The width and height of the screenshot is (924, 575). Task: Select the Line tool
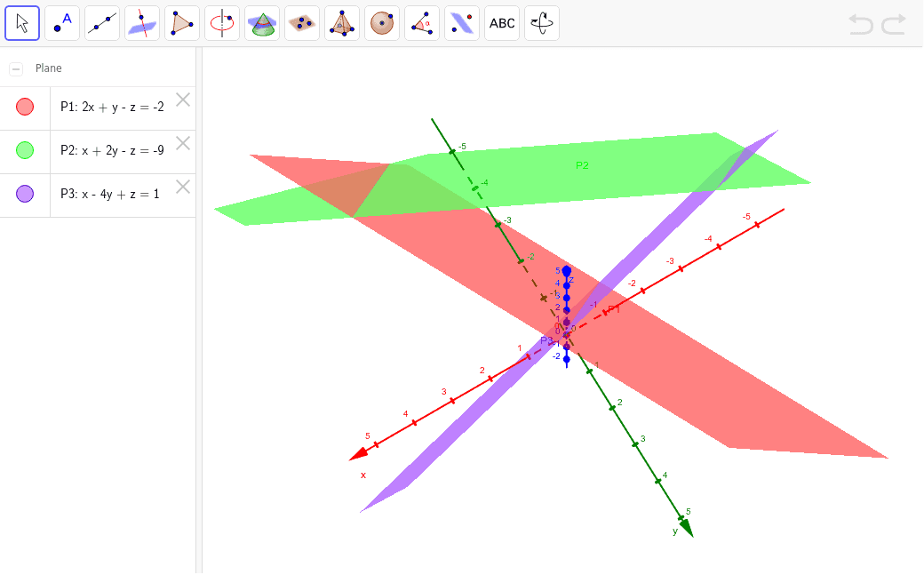101,23
